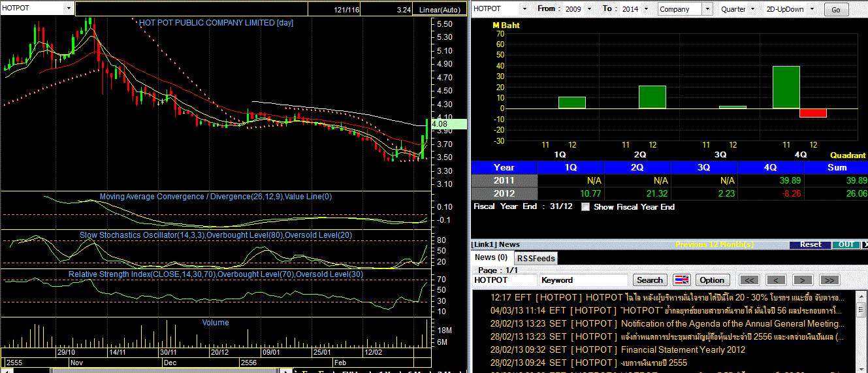
Task: Click the 1Q column header in the table
Action: click(571, 167)
